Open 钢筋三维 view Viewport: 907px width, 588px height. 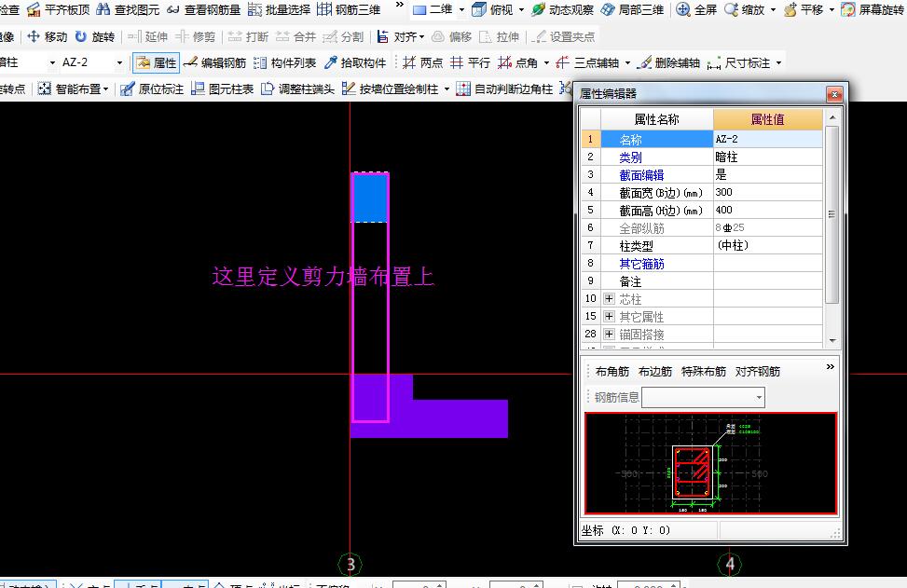349,9
